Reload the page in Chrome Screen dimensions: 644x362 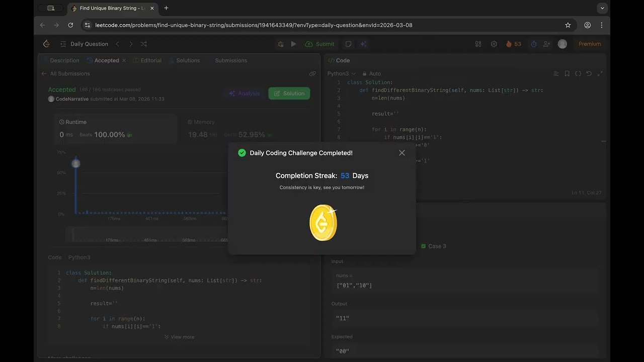coord(70,25)
